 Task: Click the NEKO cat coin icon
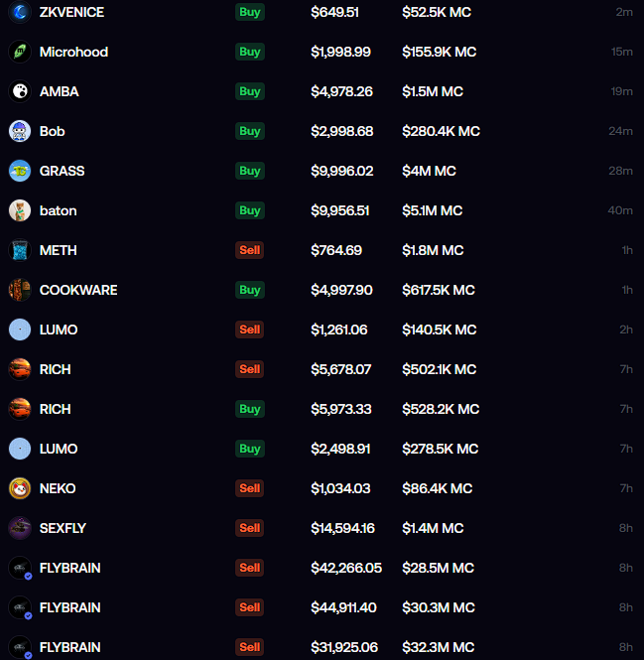coord(20,488)
